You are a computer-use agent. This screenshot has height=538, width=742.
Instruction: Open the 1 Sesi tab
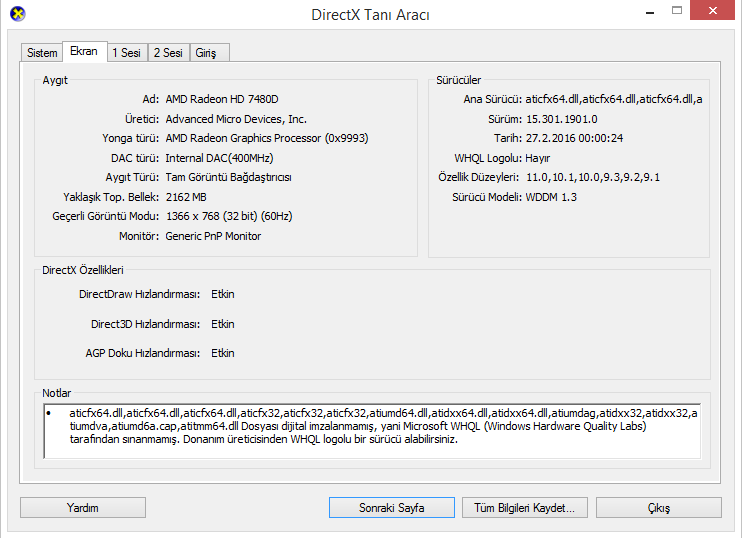pyautogui.click(x=127, y=53)
